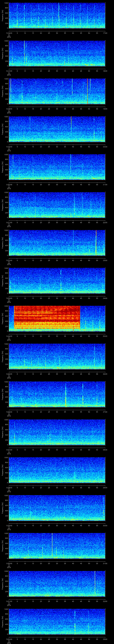Open the 5:25:00 spectrogram panel
The width and height of the screenshot is (114, 644).
coord(57,357)
